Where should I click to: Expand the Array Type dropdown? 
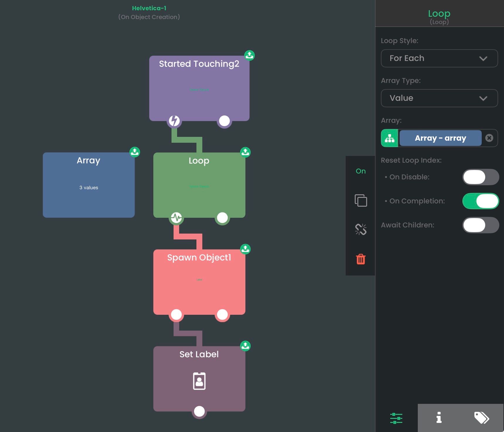pos(439,98)
